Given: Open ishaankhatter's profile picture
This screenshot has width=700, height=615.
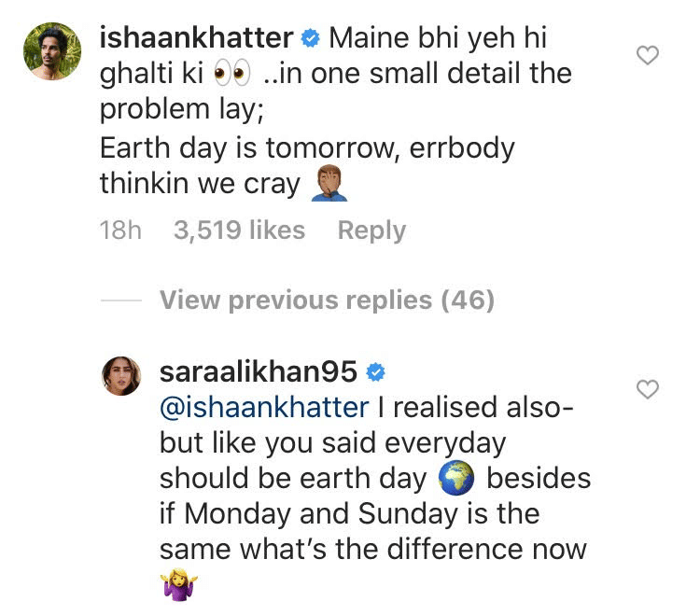Looking at the screenshot, I should 52,51.
